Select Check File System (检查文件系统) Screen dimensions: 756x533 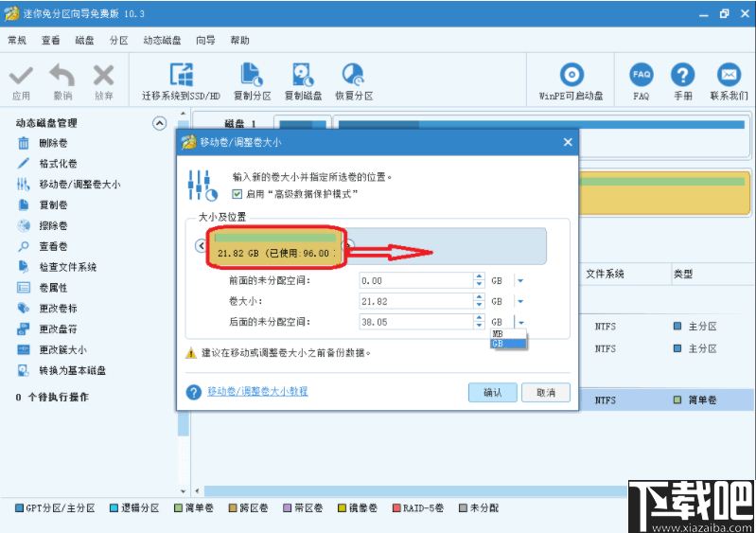(57, 267)
